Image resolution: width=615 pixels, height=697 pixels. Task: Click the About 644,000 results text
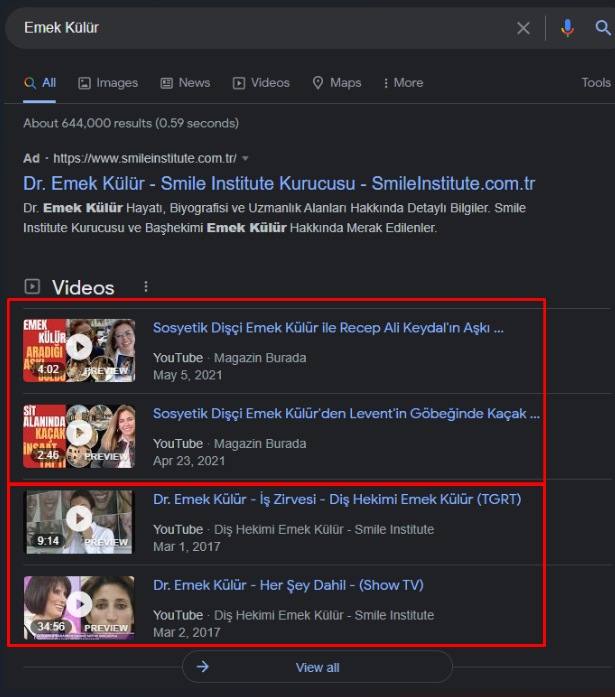(x=131, y=123)
